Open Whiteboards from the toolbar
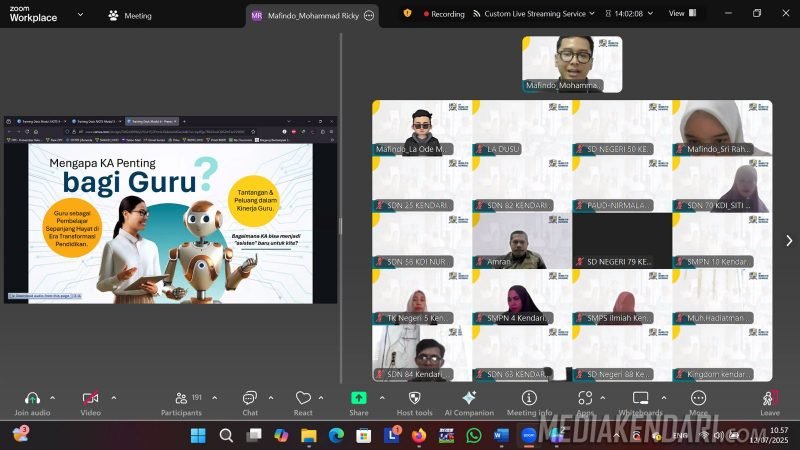Screen dimensions: 800x450 (x=640, y=398)
